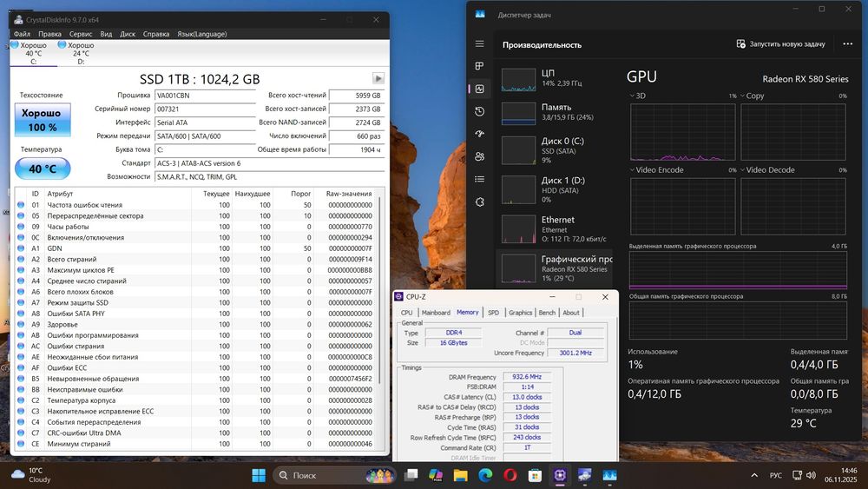The height and width of the screenshot is (489, 868).
Task: Open the Processes page icon in Task Manager
Action: [479, 66]
